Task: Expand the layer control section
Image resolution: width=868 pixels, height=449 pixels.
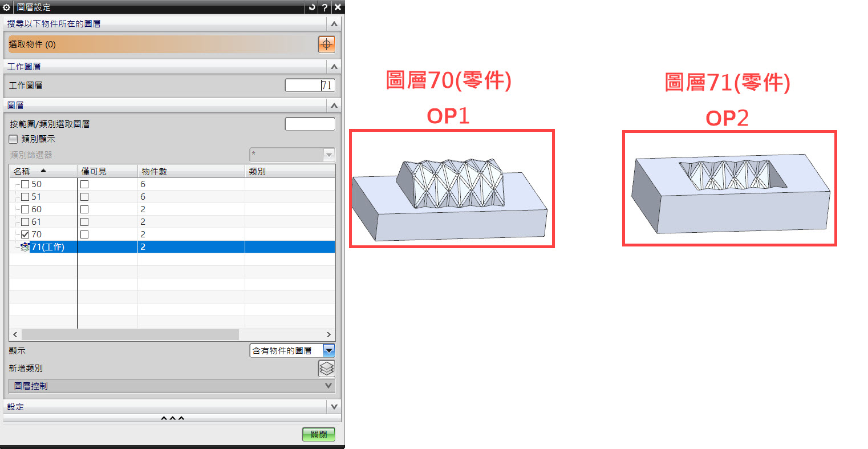Action: point(172,386)
